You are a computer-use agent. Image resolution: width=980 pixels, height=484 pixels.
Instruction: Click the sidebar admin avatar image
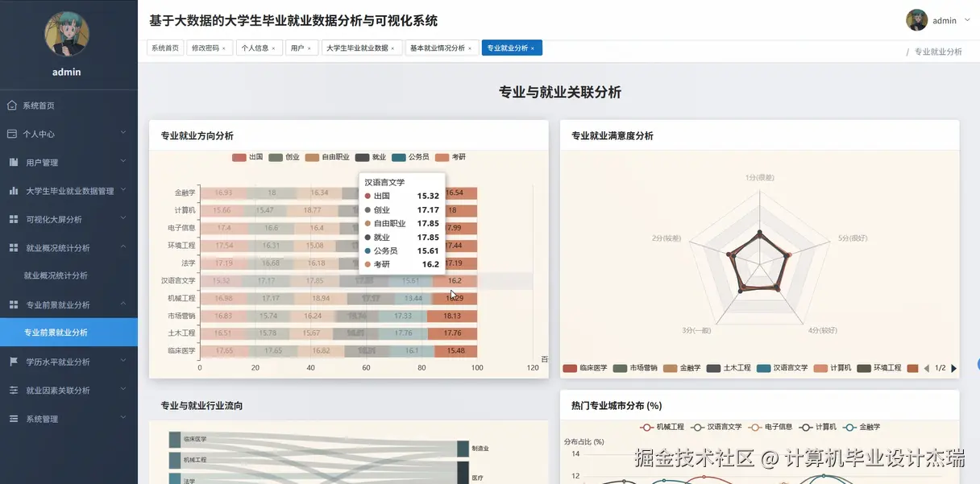[67, 33]
